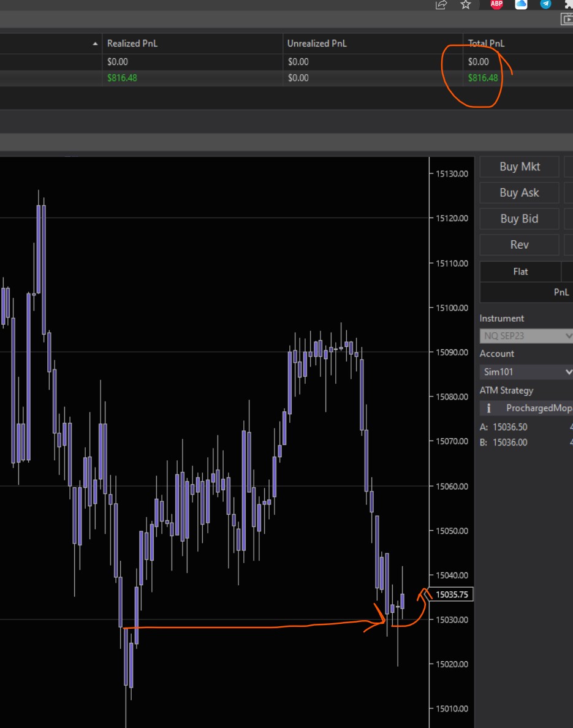Image resolution: width=573 pixels, height=728 pixels.
Task: Click the 15120.00 price axis label
Action: coord(452,218)
